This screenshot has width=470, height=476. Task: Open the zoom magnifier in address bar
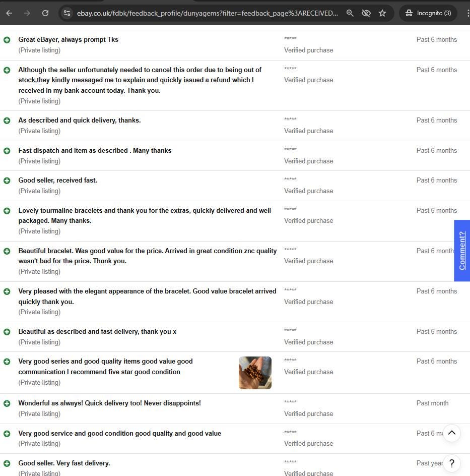point(350,13)
